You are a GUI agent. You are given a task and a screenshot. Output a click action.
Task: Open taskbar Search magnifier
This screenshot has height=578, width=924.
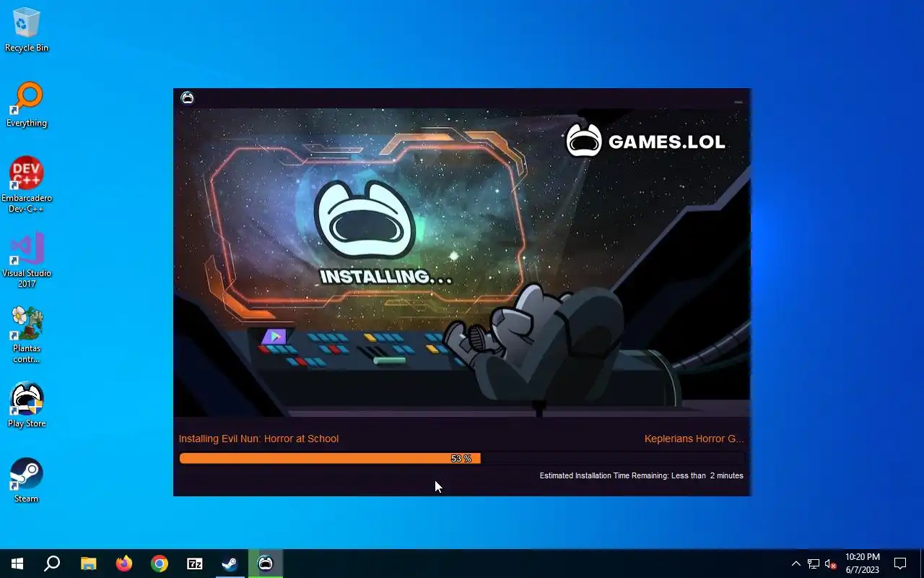(x=52, y=564)
